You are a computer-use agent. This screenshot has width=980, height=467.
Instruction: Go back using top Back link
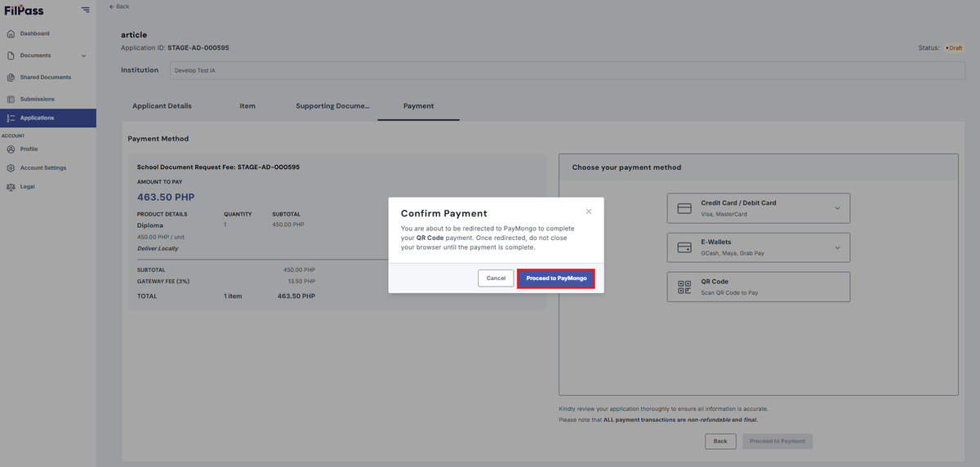click(x=119, y=7)
